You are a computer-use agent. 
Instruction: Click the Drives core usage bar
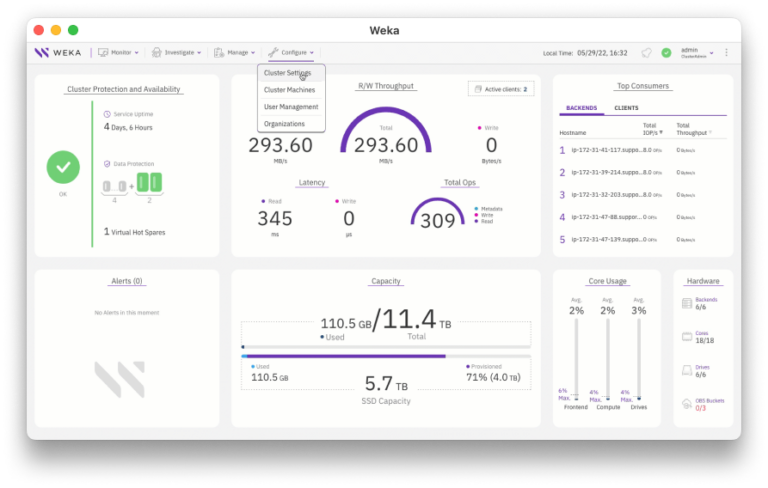(639, 359)
